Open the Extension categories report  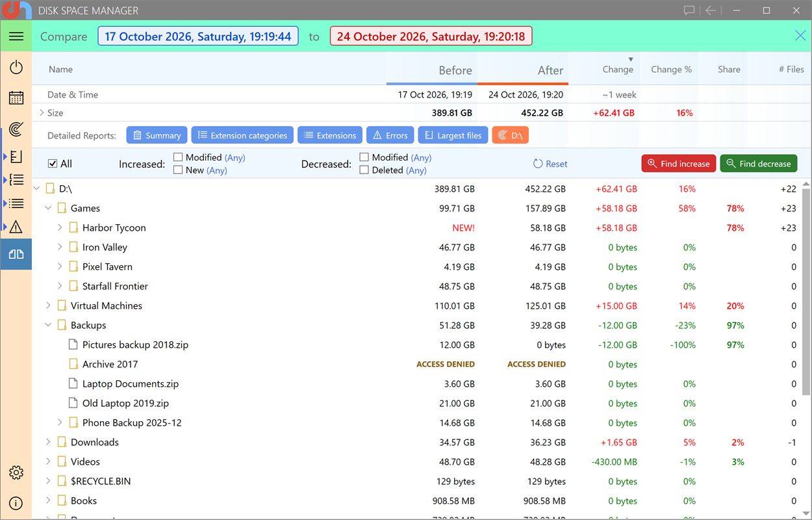tap(242, 135)
